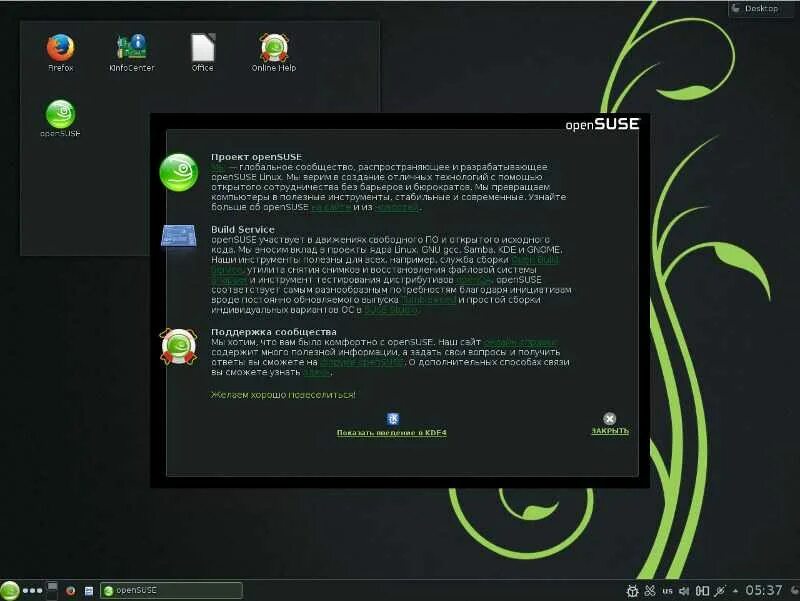This screenshot has width=800, height=601.
Task: Open the Kickoff application launcher
Action: 9,591
